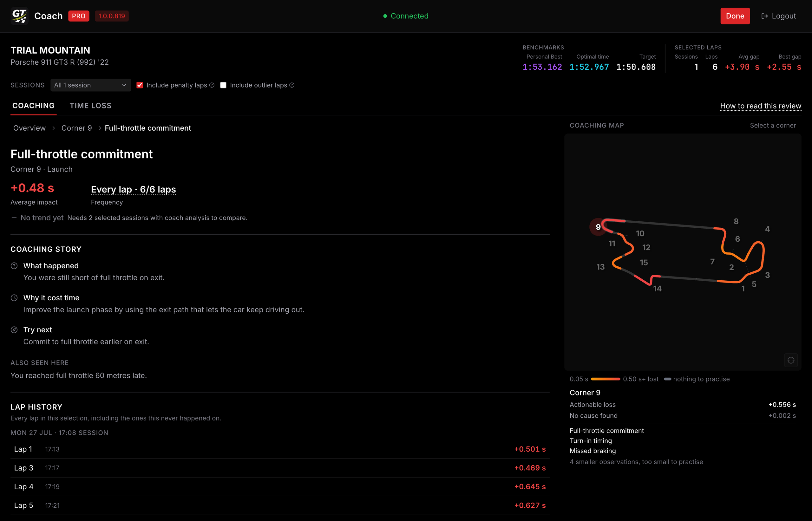Switch to the COACHING tab
This screenshot has width=812, height=521.
[x=34, y=106]
